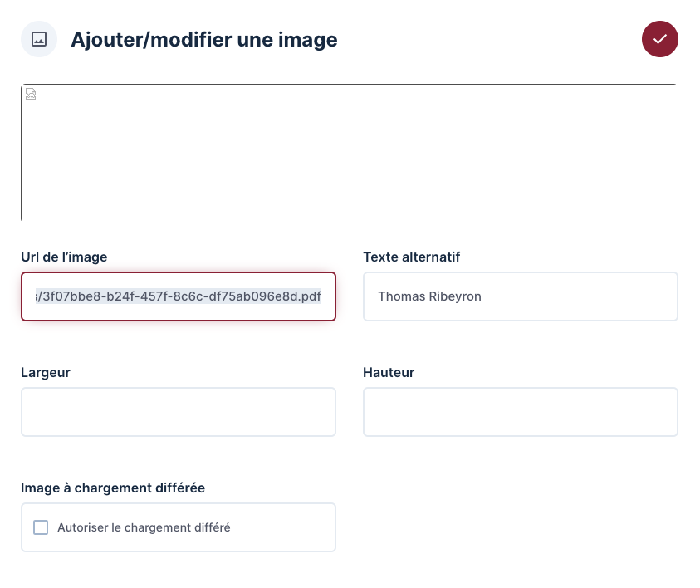Click the "Image à chargement différée" label
Screen dimensions: 700x588
pos(113,488)
